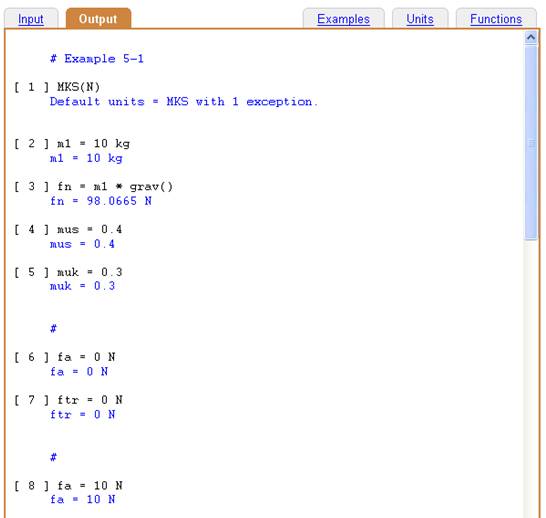Click blue result 'fa = 10 N'

click(x=82, y=500)
